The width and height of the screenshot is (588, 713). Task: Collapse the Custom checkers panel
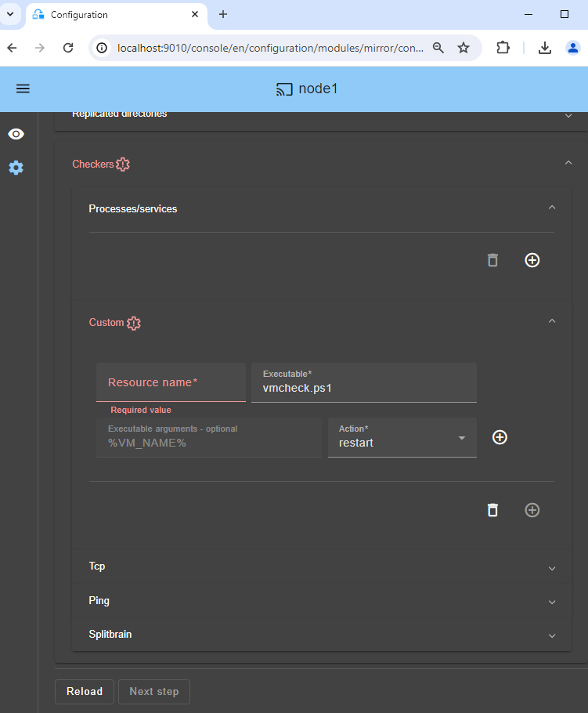point(552,321)
